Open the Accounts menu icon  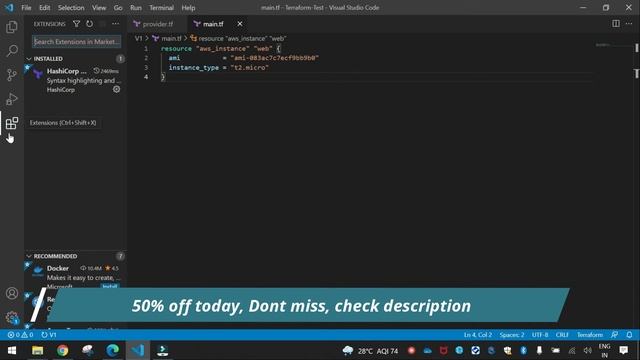click(12, 293)
